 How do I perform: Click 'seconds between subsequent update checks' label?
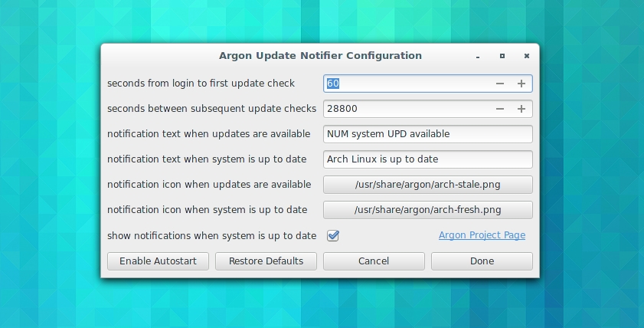(211, 109)
